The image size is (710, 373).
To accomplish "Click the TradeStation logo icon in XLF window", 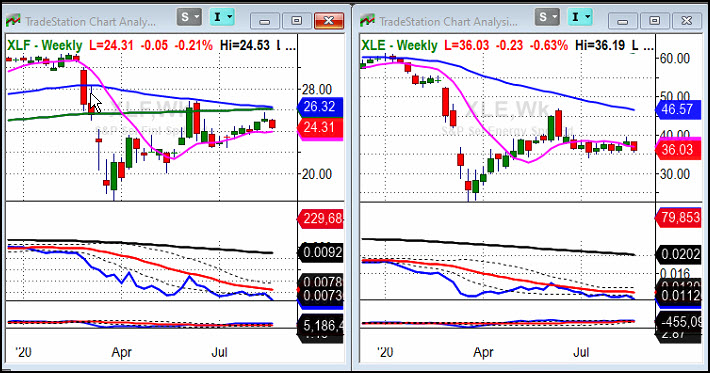I will pos(14,21).
